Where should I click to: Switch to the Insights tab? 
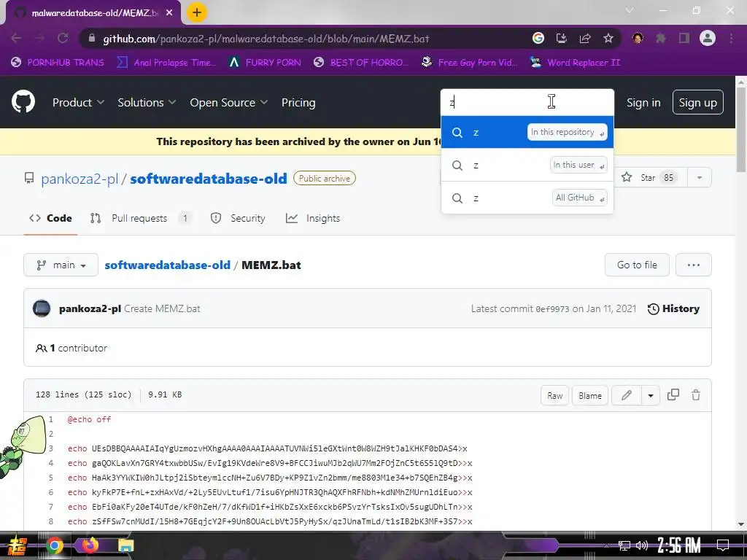[x=313, y=218]
